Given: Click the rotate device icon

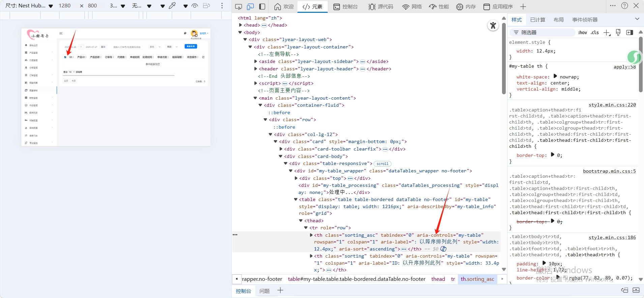Looking at the screenshot, I should [206, 6].
